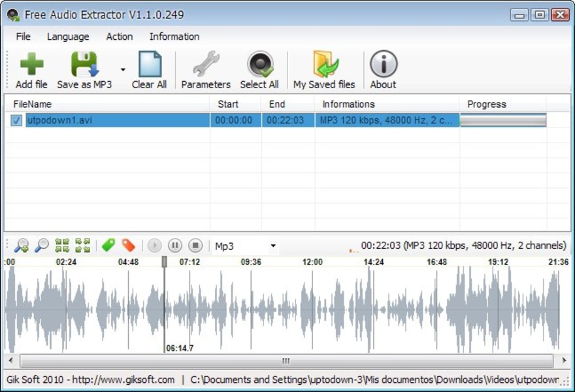Click the Select All speaker icon
575x392 pixels.
click(259, 65)
